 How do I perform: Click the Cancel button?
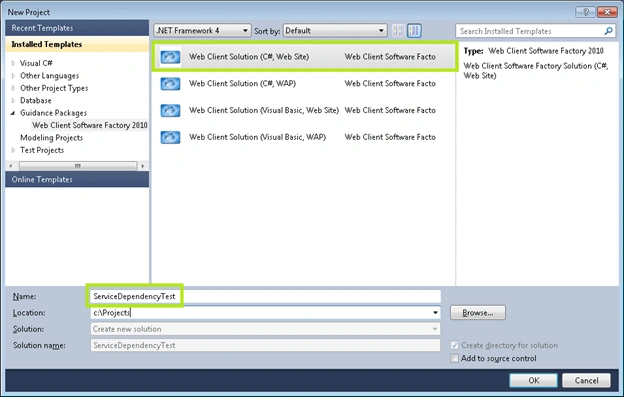pos(586,380)
